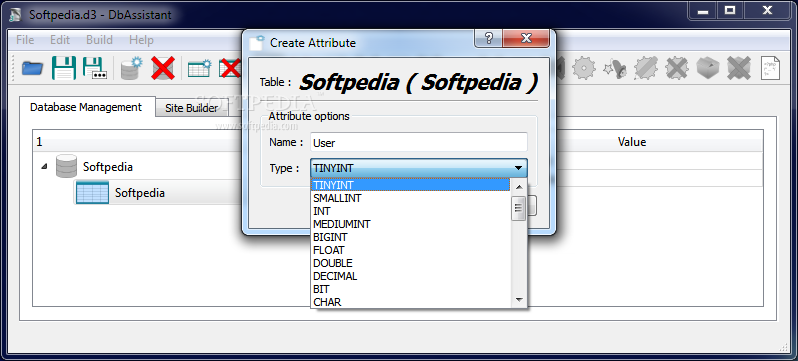Maximize the DbAssistant window
798x361 pixels.
click(x=730, y=10)
